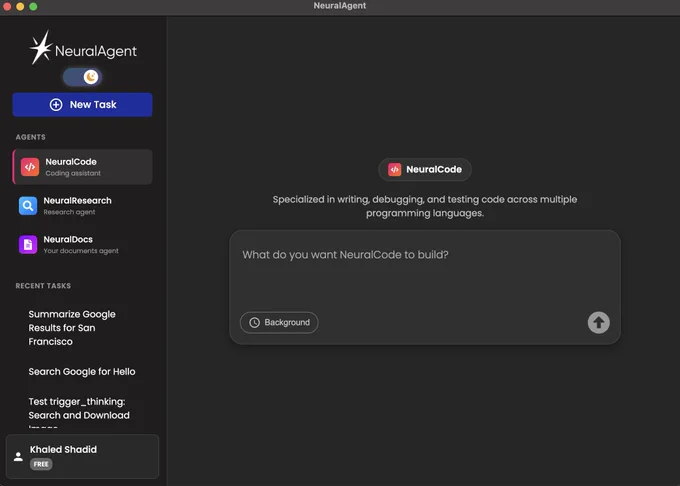This screenshot has width=680, height=486.
Task: Toggle the dark mode moon switch
Action: coord(82,77)
